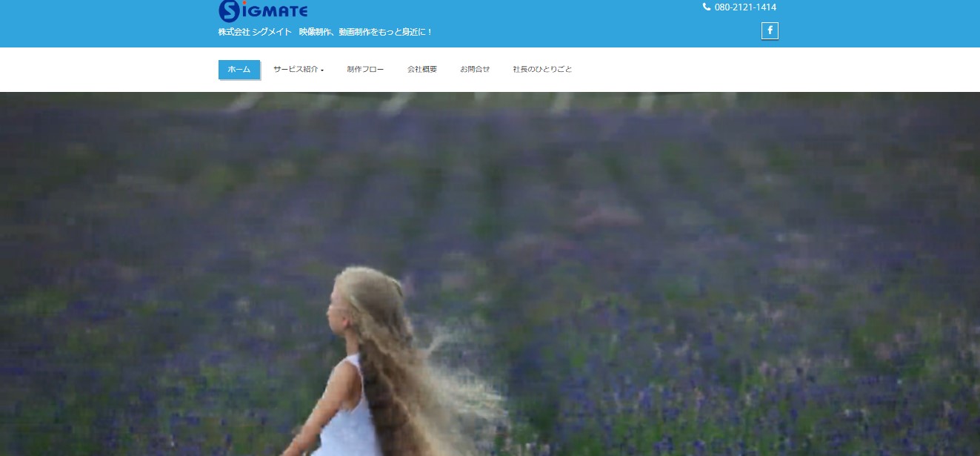Open the Facebook page icon
The height and width of the screenshot is (456, 980).
click(770, 30)
